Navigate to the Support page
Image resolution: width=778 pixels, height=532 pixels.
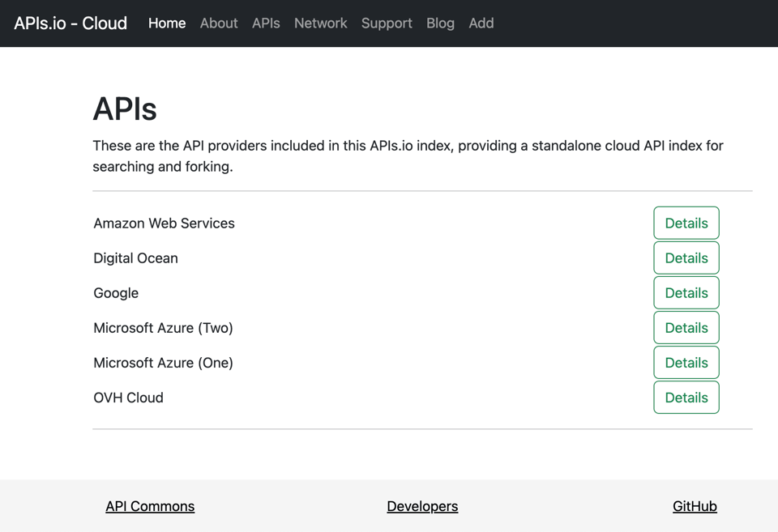tap(387, 23)
